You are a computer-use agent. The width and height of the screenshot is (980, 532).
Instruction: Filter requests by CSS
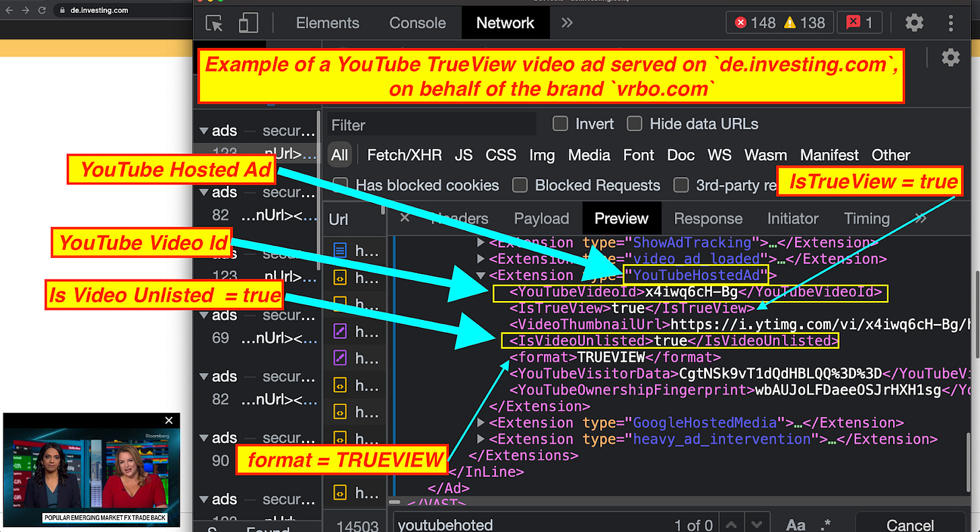point(501,155)
